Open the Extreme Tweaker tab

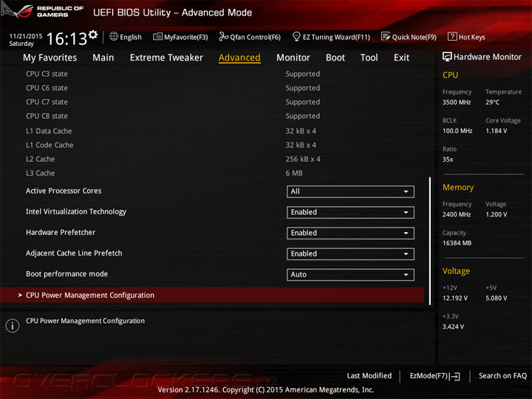pyautogui.click(x=166, y=58)
